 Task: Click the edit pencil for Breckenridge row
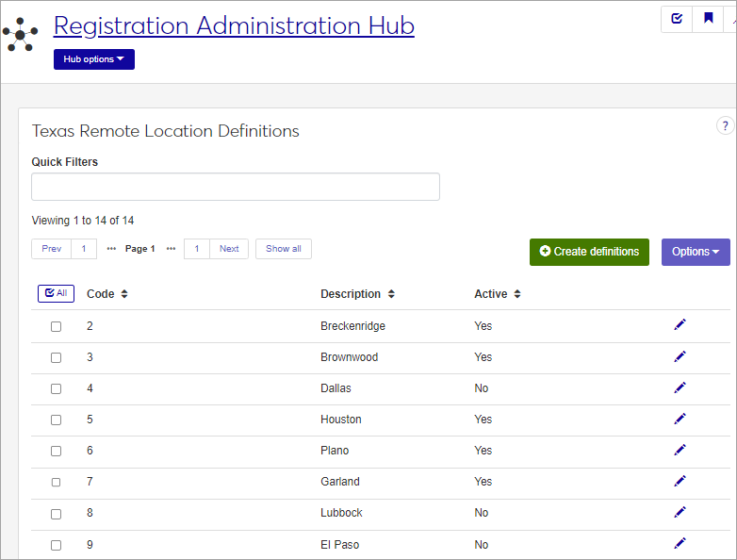(x=680, y=325)
